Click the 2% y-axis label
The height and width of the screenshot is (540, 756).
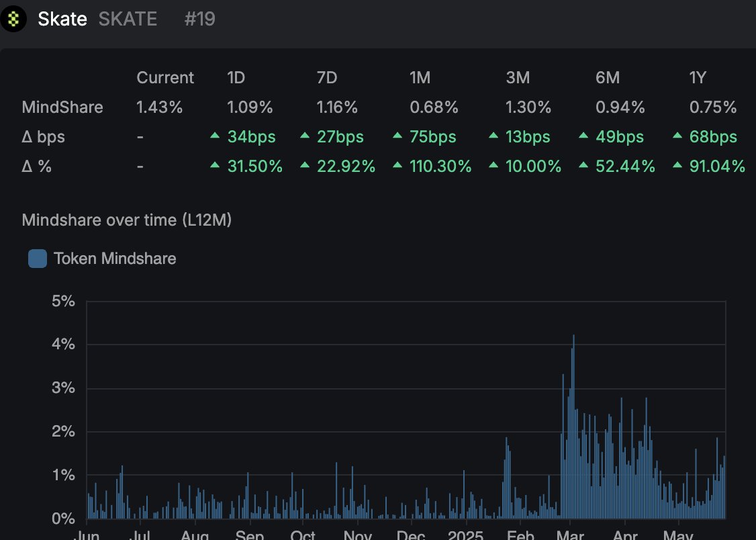tap(64, 431)
